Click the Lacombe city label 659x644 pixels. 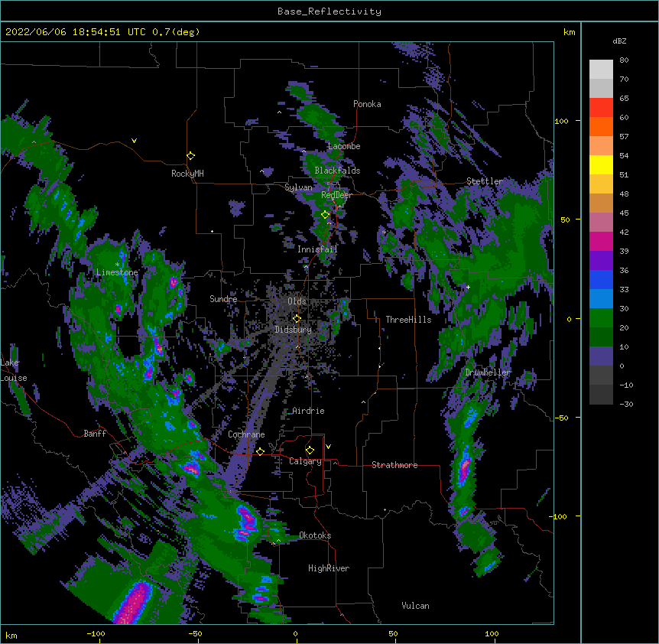click(344, 146)
